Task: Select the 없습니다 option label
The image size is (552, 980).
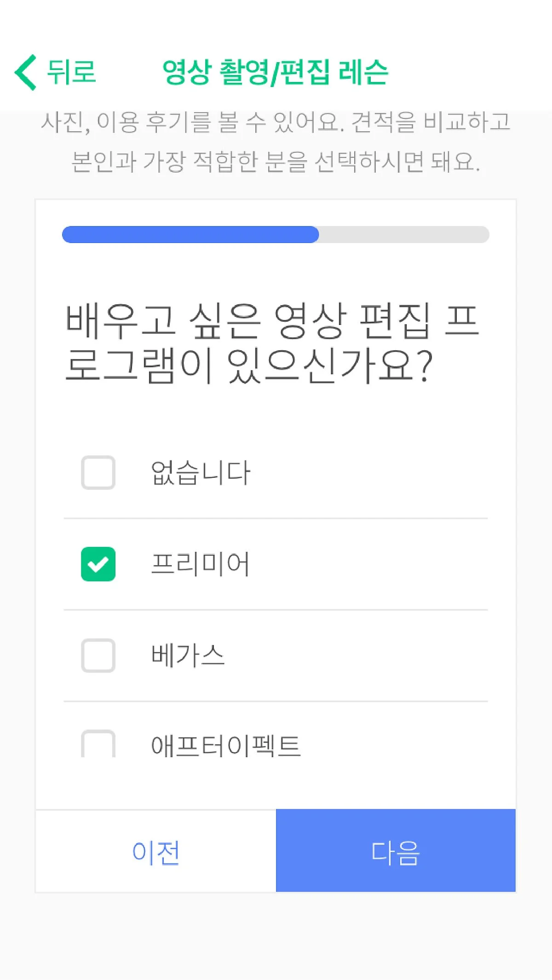Action: (x=201, y=472)
